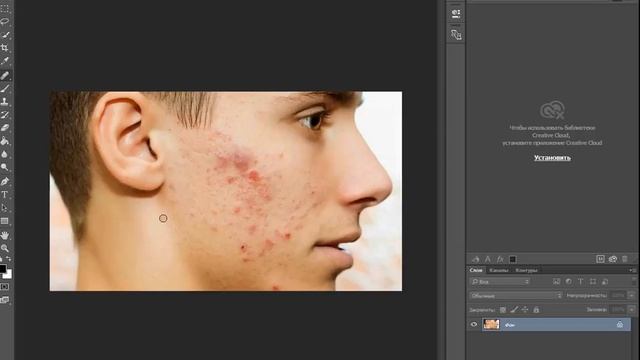
Task: Open the fill slider dropdown arrow
Action: (631, 310)
